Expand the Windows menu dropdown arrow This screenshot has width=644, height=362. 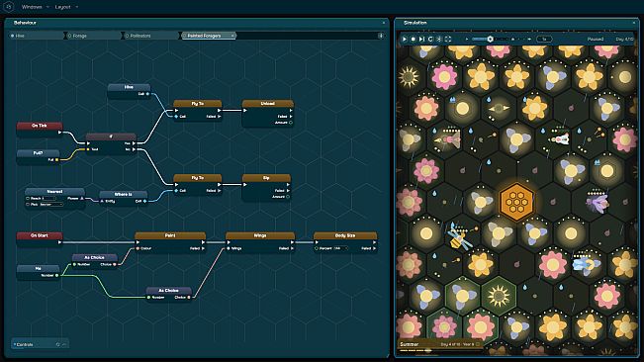click(47, 7)
